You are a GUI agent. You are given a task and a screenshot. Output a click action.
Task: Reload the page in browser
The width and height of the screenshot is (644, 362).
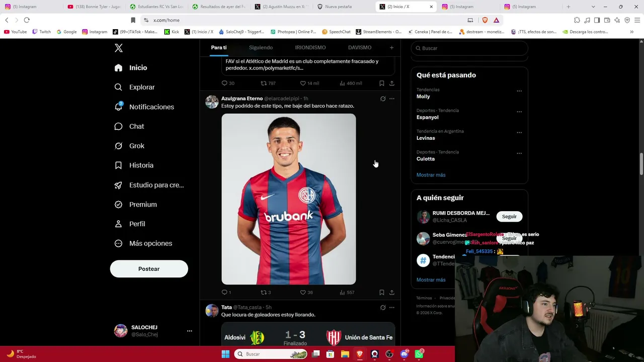pyautogui.click(x=27, y=20)
